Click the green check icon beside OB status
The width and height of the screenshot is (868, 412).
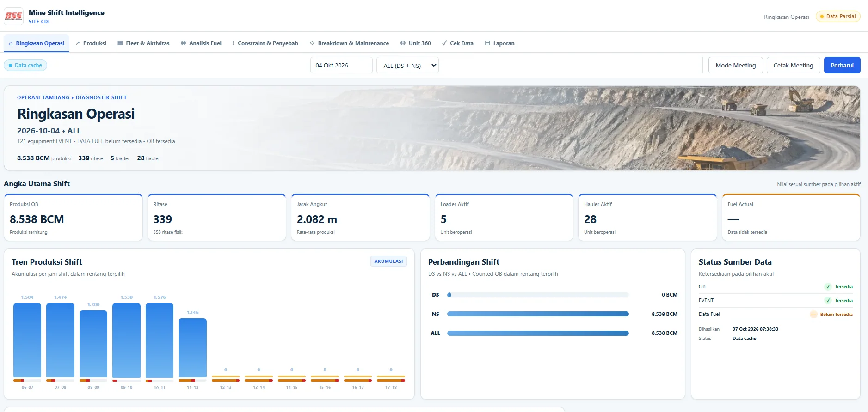click(828, 287)
